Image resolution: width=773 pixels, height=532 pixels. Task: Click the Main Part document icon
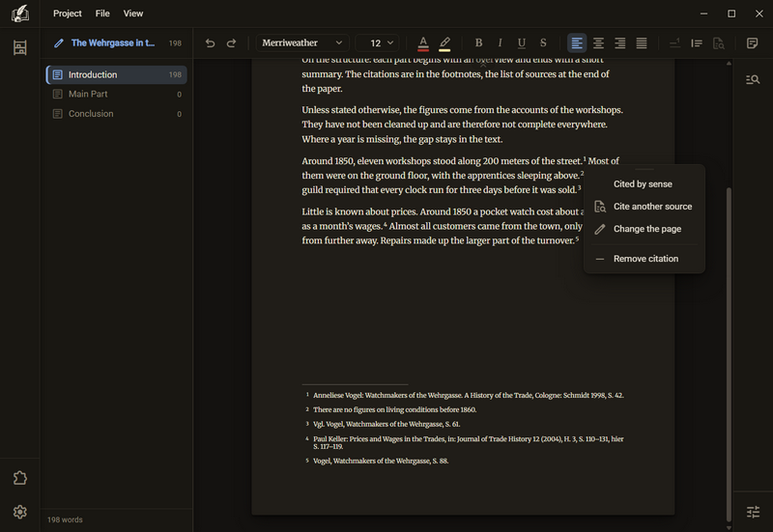point(58,94)
